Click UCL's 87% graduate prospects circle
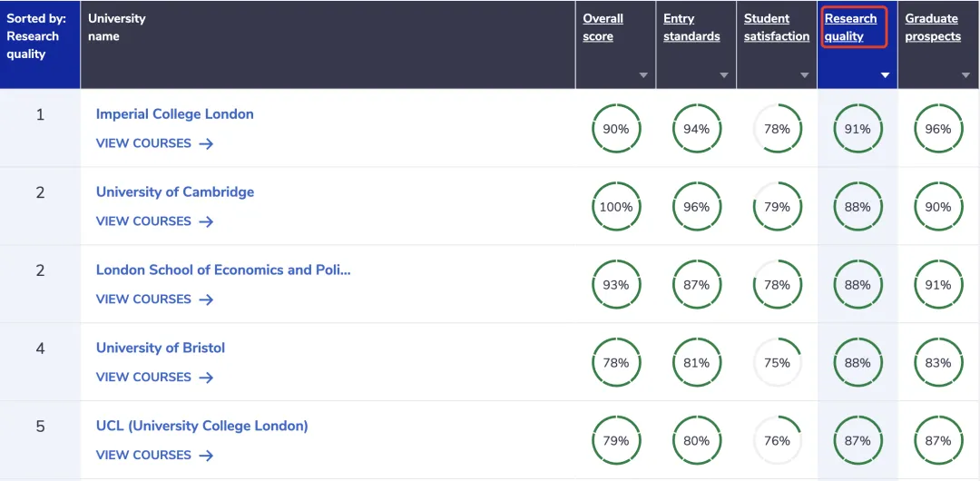This screenshot has width=980, height=481. (938, 441)
